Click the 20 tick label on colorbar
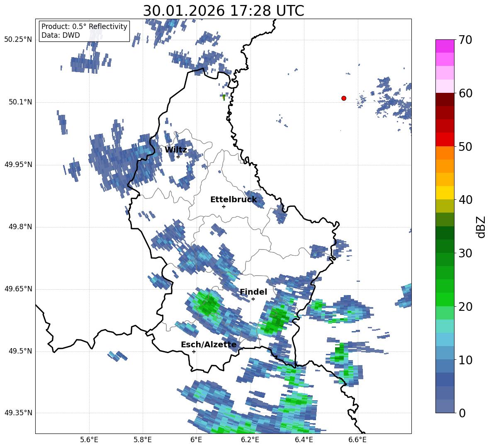The image size is (491, 448). pyautogui.click(x=465, y=306)
